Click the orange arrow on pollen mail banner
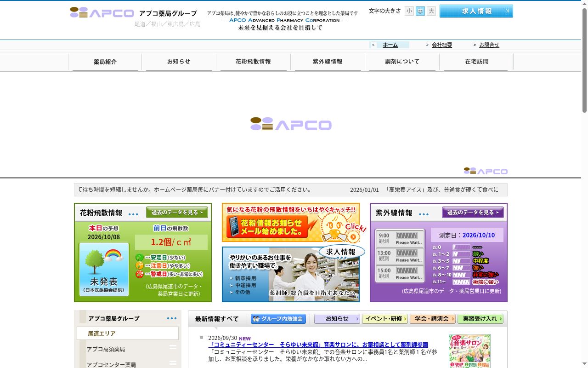Viewport: 588px width, 368px height. tap(353, 236)
